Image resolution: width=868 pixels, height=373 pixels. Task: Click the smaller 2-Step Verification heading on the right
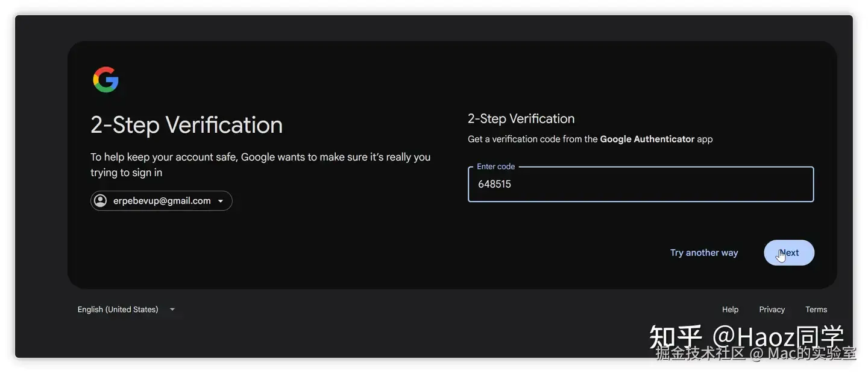521,119
